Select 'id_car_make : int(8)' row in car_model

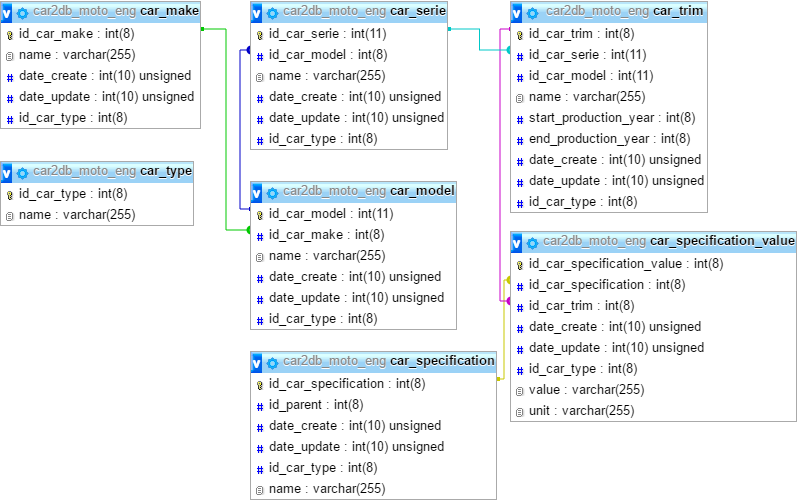coord(354,235)
